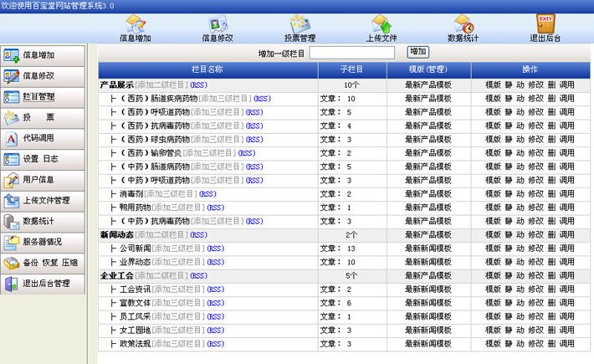Click sidebar 数据统计 database icon
Screen dimensions: 594x364
(12, 222)
